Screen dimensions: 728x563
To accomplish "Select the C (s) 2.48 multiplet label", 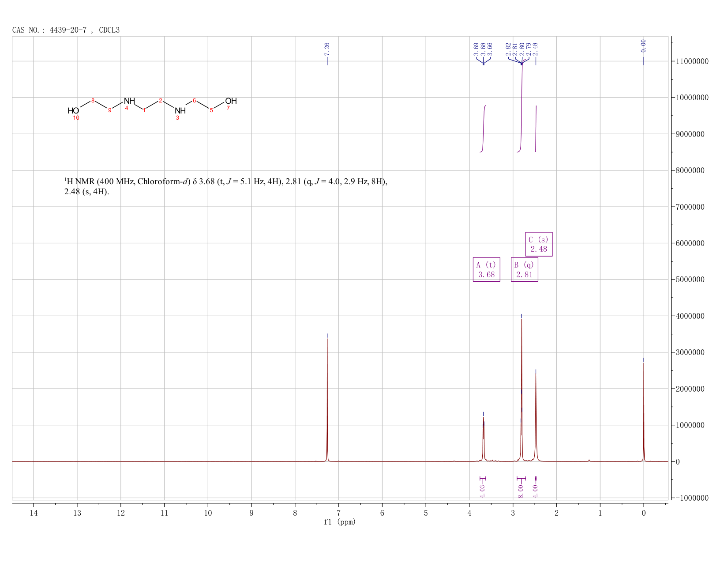I will tap(539, 244).
